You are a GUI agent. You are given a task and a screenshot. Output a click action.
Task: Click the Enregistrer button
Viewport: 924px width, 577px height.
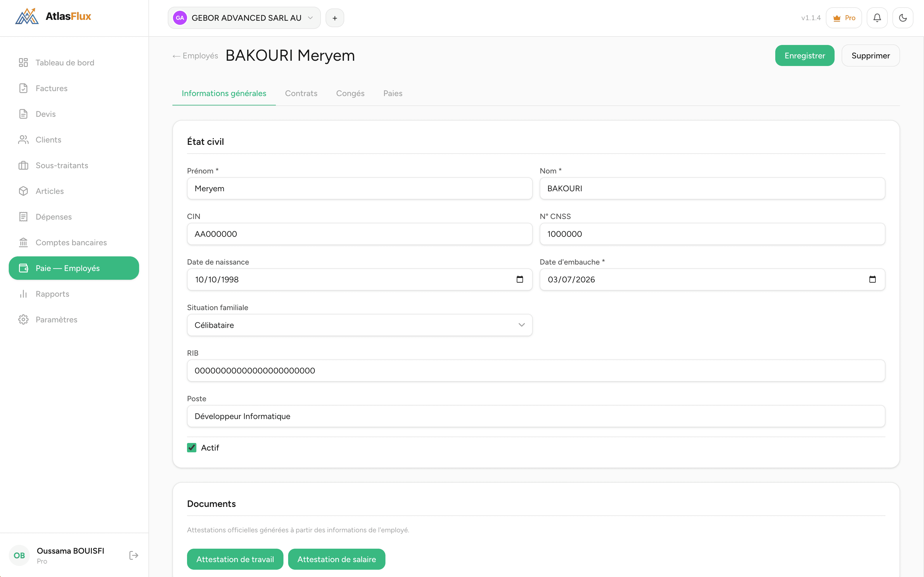pyautogui.click(x=804, y=56)
